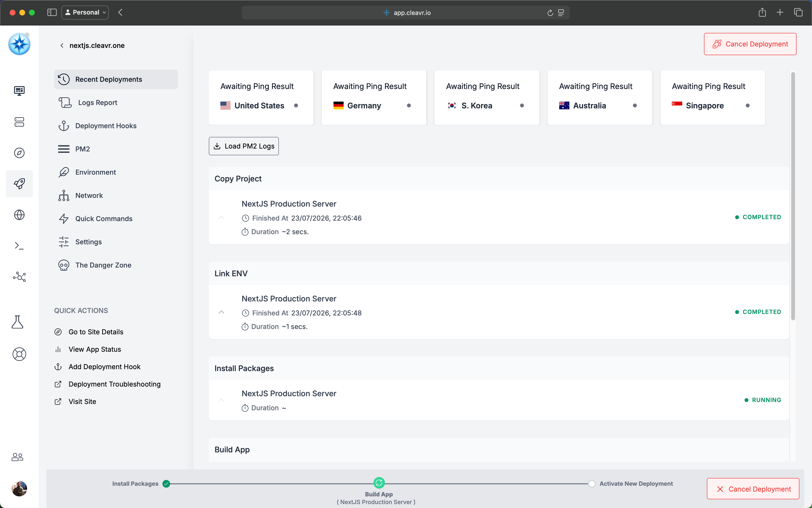Open the rocket deployments sidebar icon
The width and height of the screenshot is (812, 508).
coord(19,184)
